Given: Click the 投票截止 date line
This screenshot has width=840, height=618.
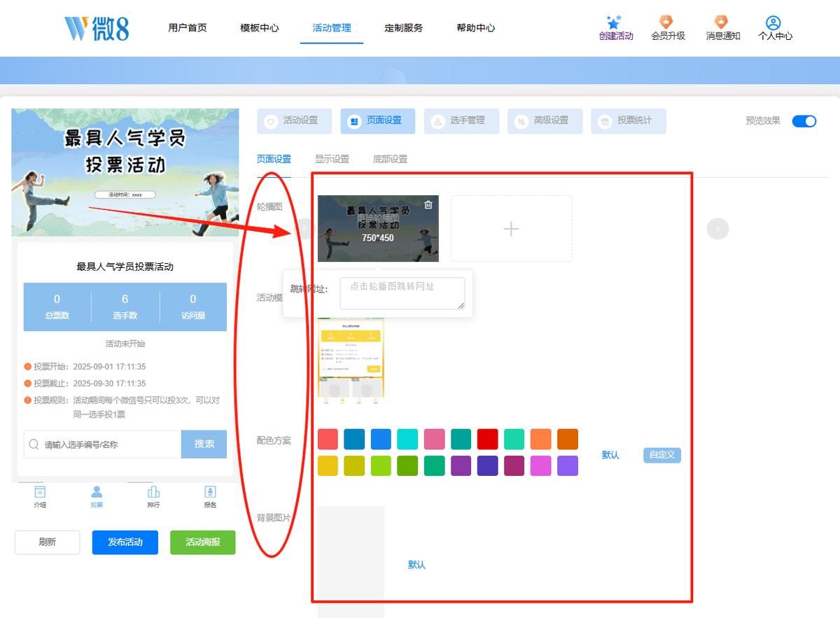Looking at the screenshot, I should pyautogui.click(x=85, y=384).
